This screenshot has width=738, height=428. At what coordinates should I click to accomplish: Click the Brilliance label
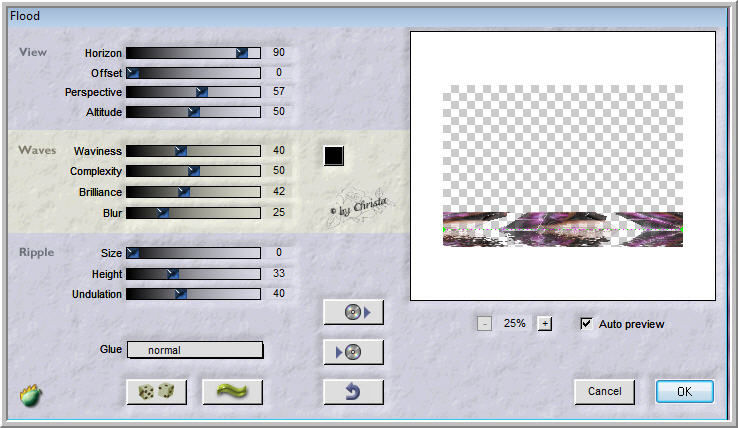100,192
